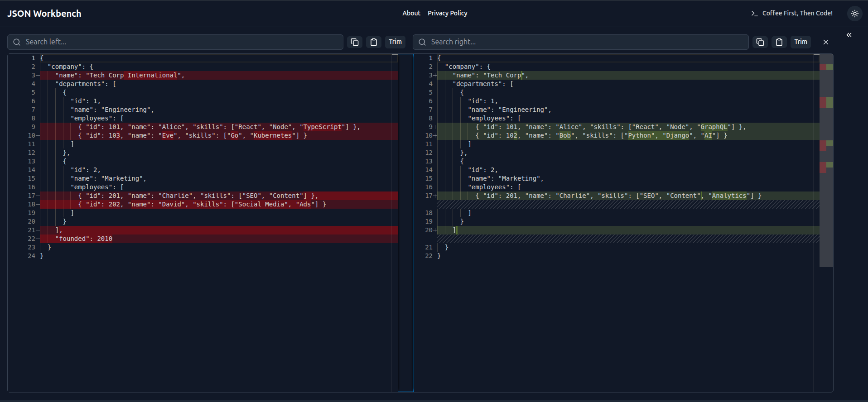Click line number 22 in the right editor
This screenshot has width=868, height=402.
pos(429,256)
